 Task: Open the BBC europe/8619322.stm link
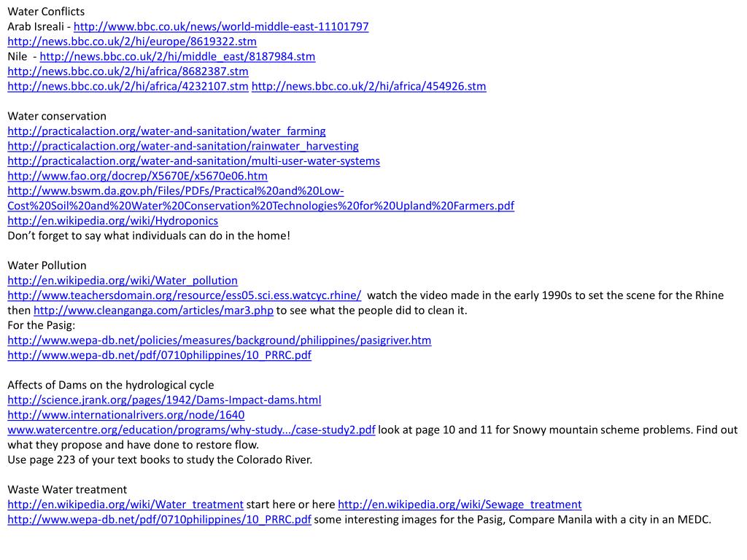tap(132, 42)
